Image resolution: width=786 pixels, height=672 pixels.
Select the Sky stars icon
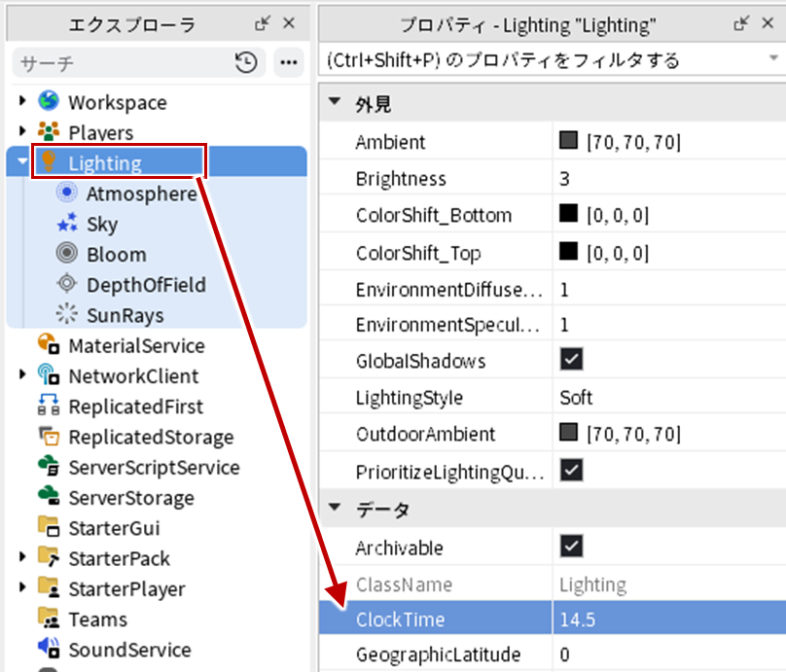(x=67, y=223)
